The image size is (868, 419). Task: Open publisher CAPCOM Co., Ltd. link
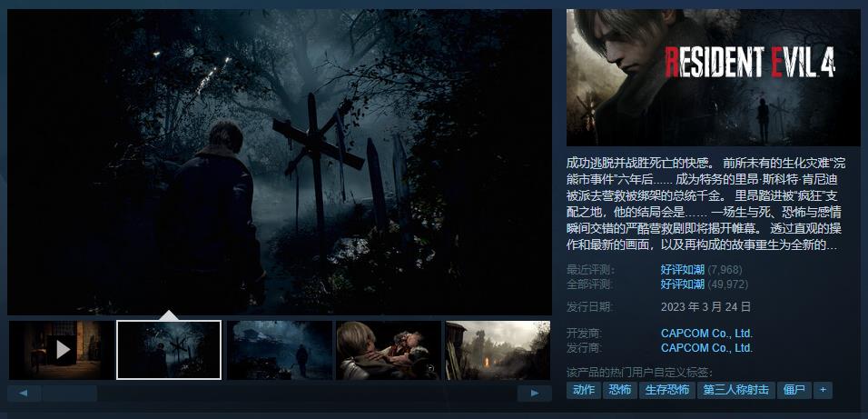pyautogui.click(x=707, y=348)
